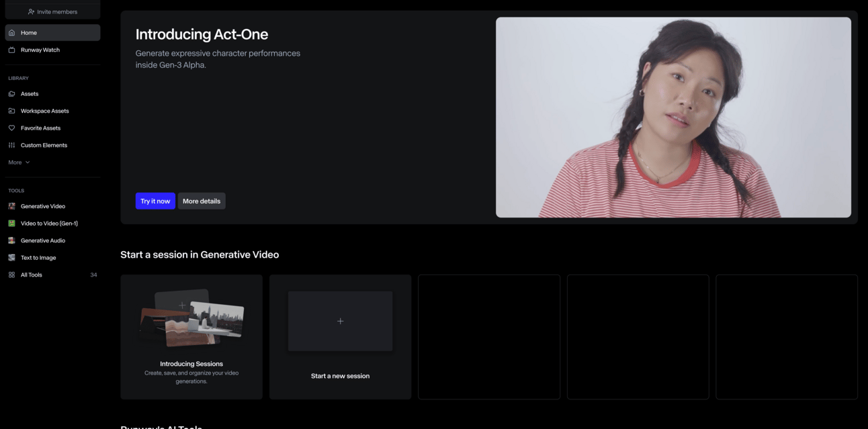Click the LIBRARY section label
The image size is (868, 429).
18,78
